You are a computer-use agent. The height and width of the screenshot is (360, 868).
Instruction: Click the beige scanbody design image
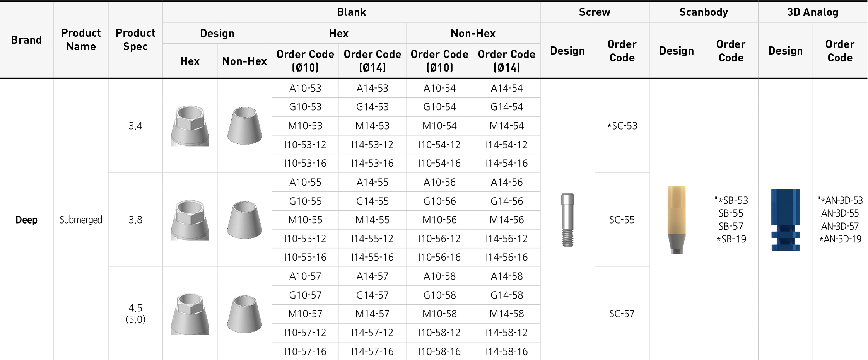point(677,220)
